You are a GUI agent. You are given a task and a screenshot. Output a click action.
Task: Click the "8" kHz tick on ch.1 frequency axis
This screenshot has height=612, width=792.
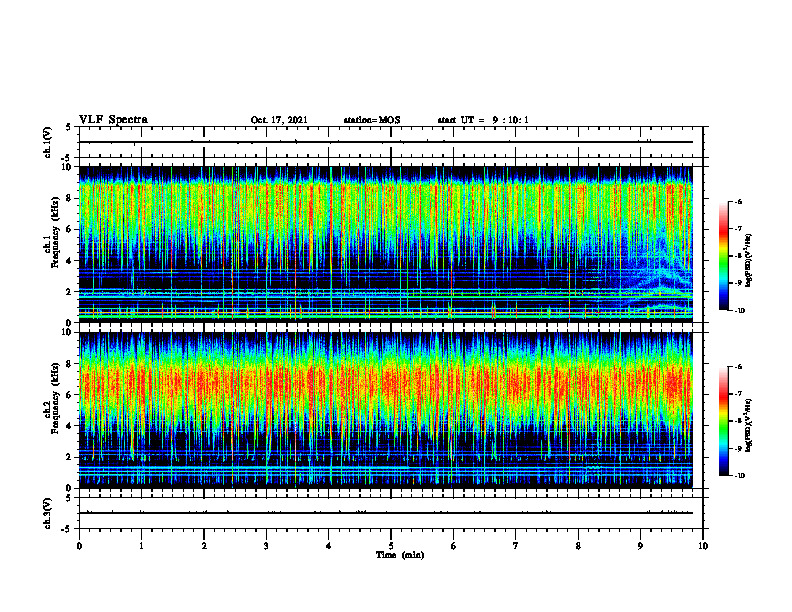(x=70, y=198)
